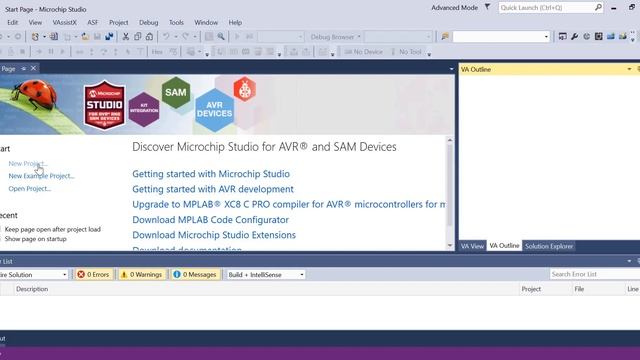Open the Build + IntelliSense dropdown

(266, 275)
